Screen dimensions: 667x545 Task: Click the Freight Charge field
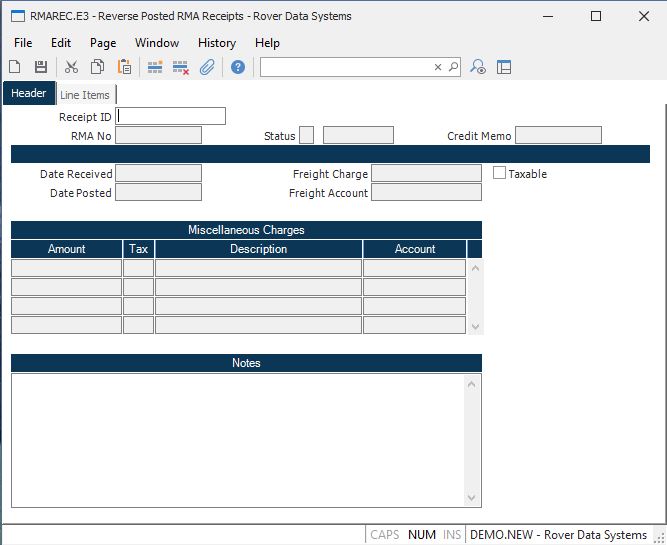426,173
